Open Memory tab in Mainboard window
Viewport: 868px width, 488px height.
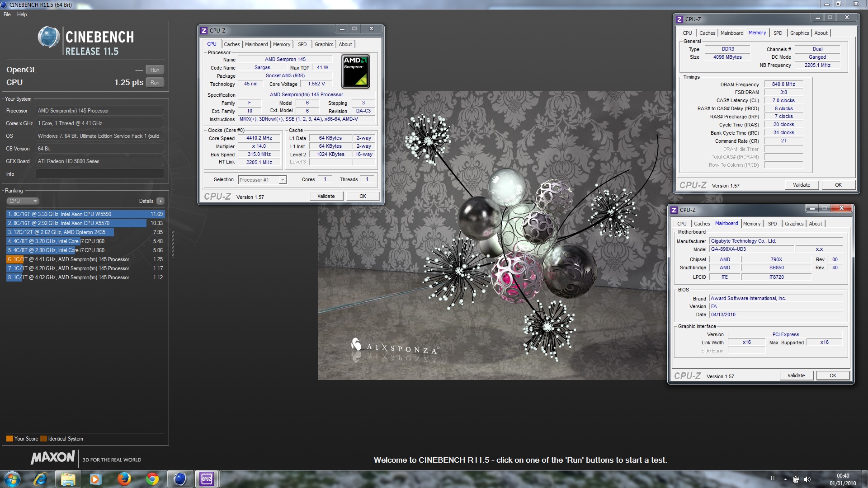(x=751, y=224)
